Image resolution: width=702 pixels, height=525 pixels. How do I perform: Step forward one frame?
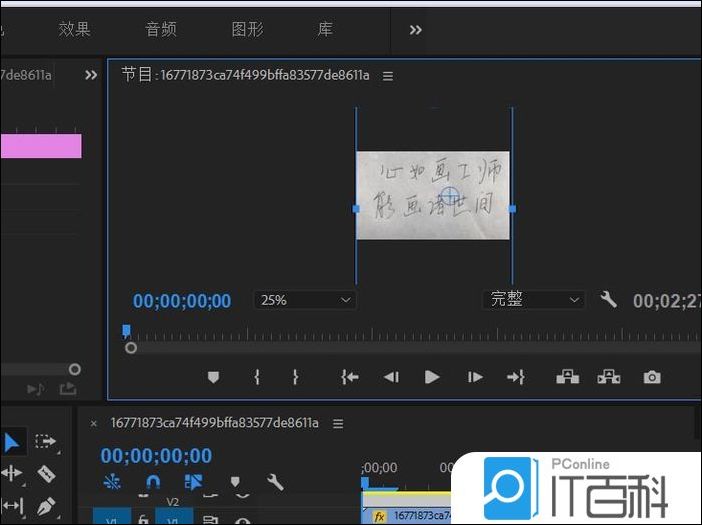pos(475,377)
